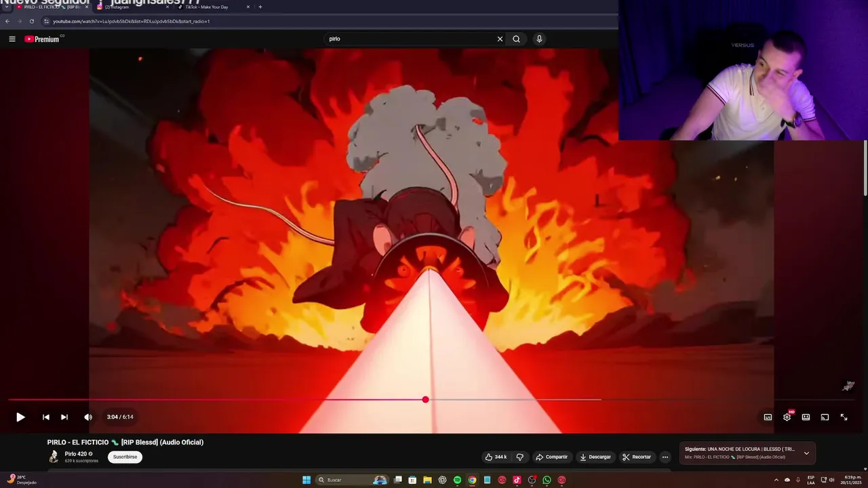Switch to theater mode view
The height and width of the screenshot is (488, 868).
(x=806, y=417)
